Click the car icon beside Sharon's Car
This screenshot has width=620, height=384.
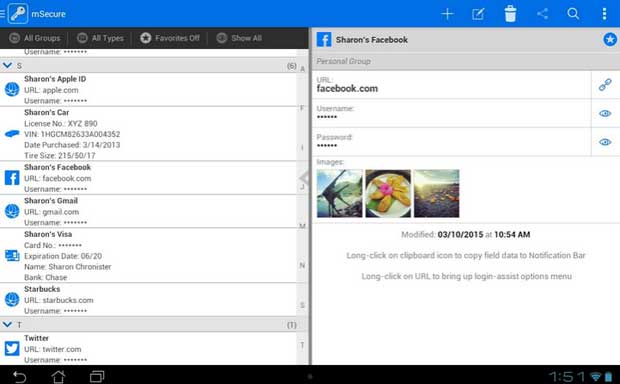[x=12, y=134]
